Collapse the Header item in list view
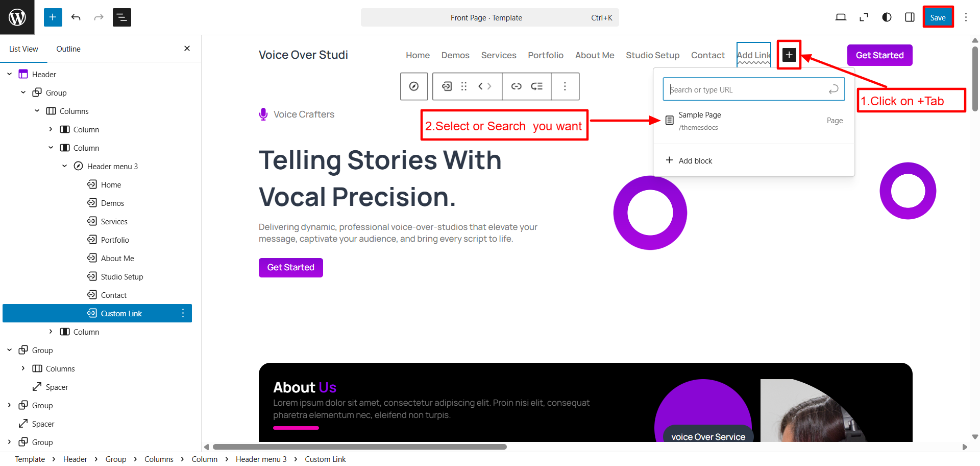 (10, 74)
